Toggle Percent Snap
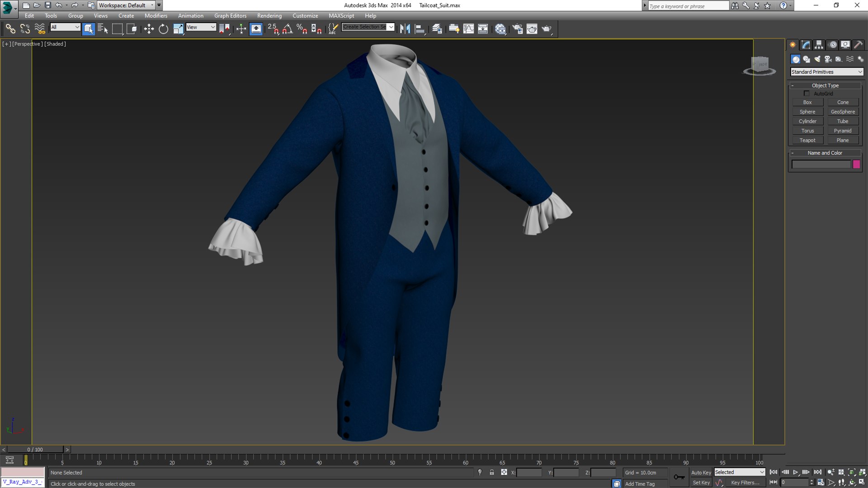This screenshot has width=868, height=488. 302,29
